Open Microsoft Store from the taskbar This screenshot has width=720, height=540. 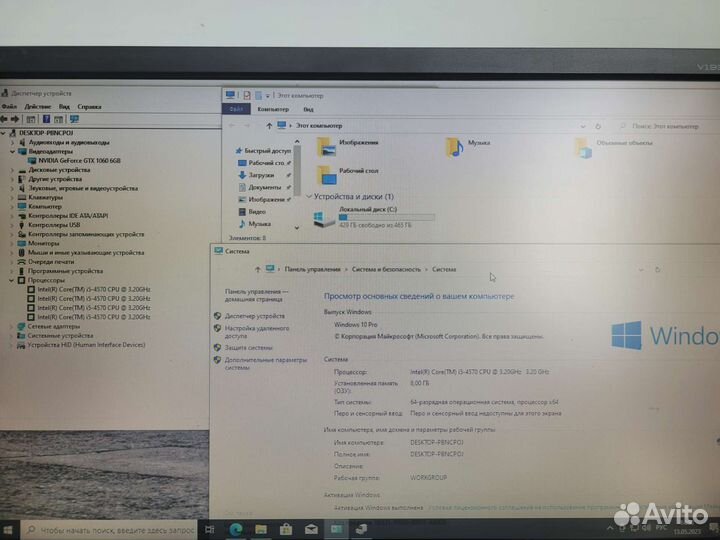[286, 530]
